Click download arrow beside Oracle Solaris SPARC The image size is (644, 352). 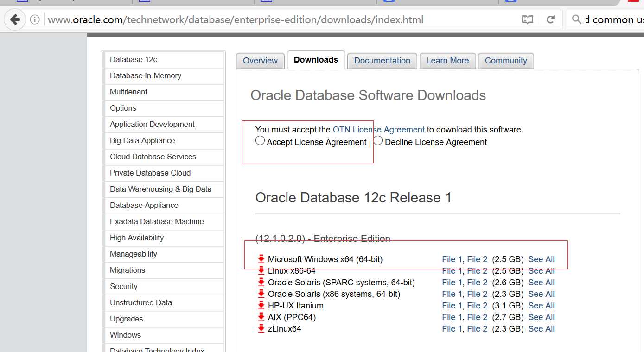pyautogui.click(x=261, y=283)
